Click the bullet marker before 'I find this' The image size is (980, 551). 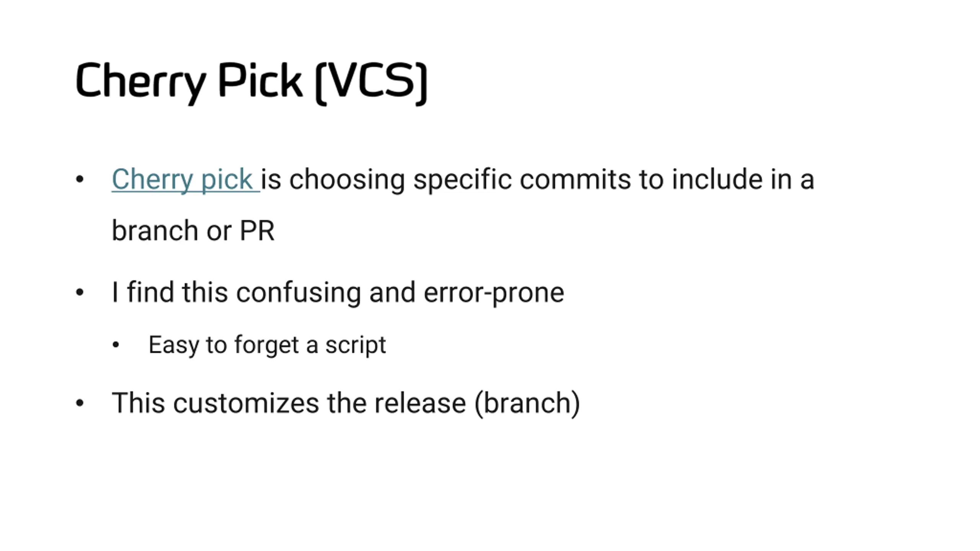[x=80, y=293]
